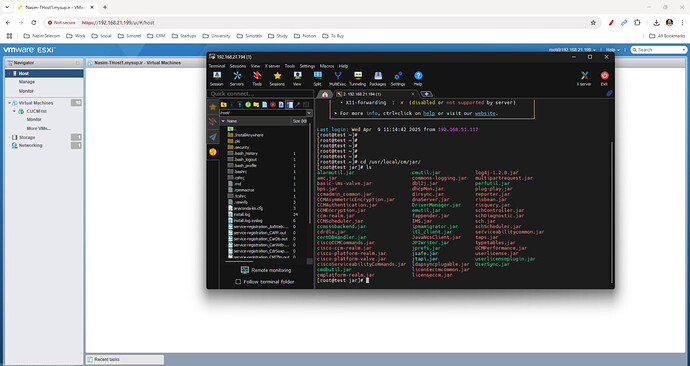The width and height of the screenshot is (690, 366).
Task: Open the Simotel bookmark folder
Action: pyautogui.click(x=130, y=36)
